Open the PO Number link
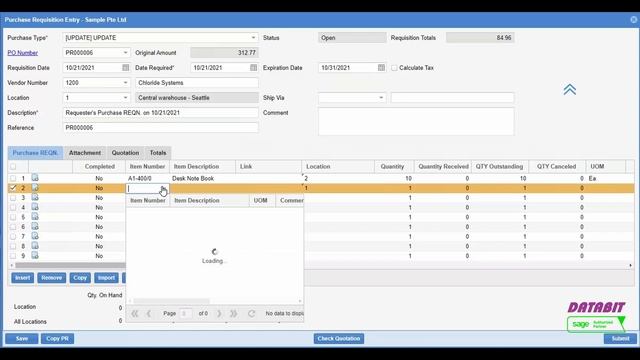The height and width of the screenshot is (360, 640). (x=22, y=53)
